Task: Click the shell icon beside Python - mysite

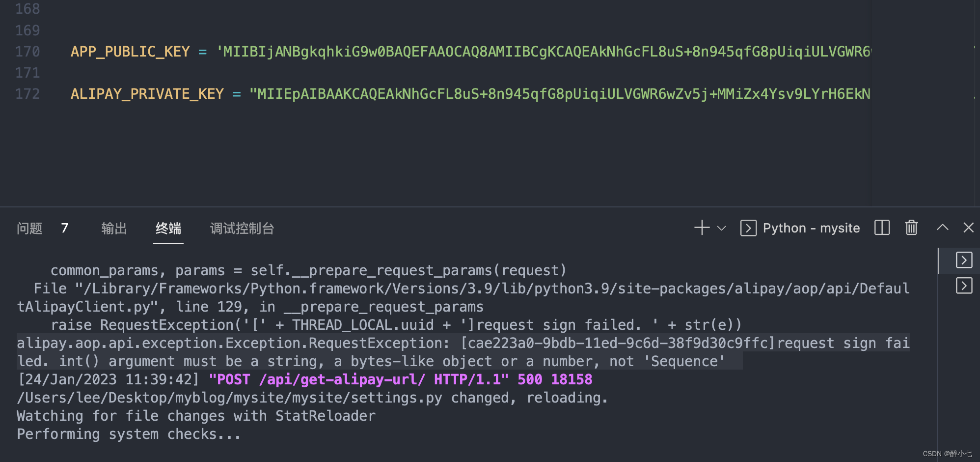Action: click(x=748, y=228)
